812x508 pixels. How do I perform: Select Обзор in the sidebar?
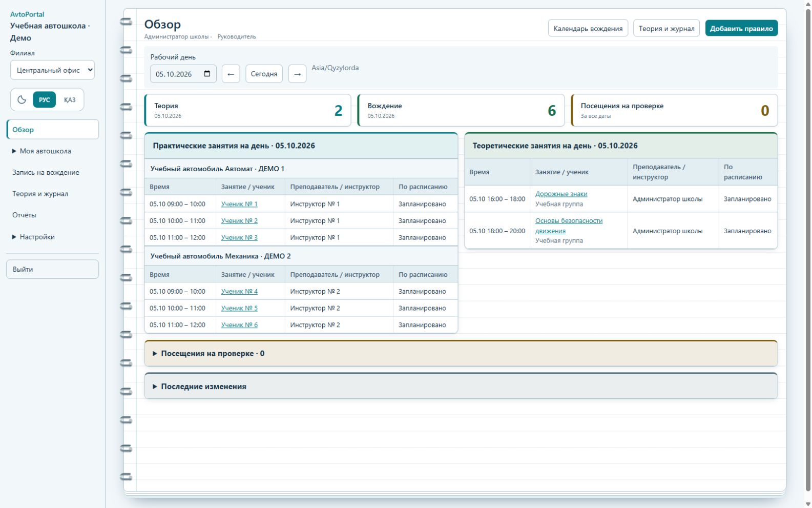coord(52,130)
